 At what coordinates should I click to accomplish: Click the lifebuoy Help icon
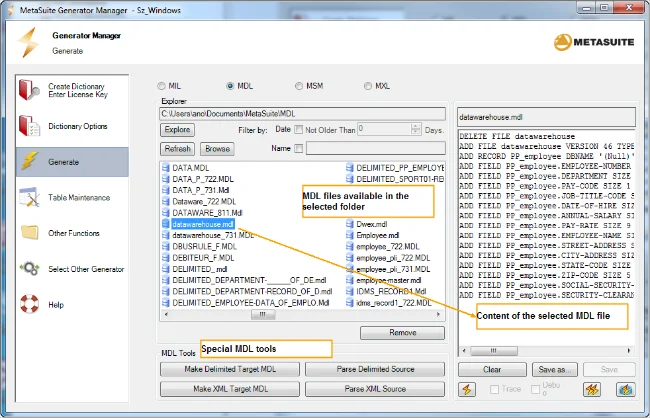tap(29, 304)
